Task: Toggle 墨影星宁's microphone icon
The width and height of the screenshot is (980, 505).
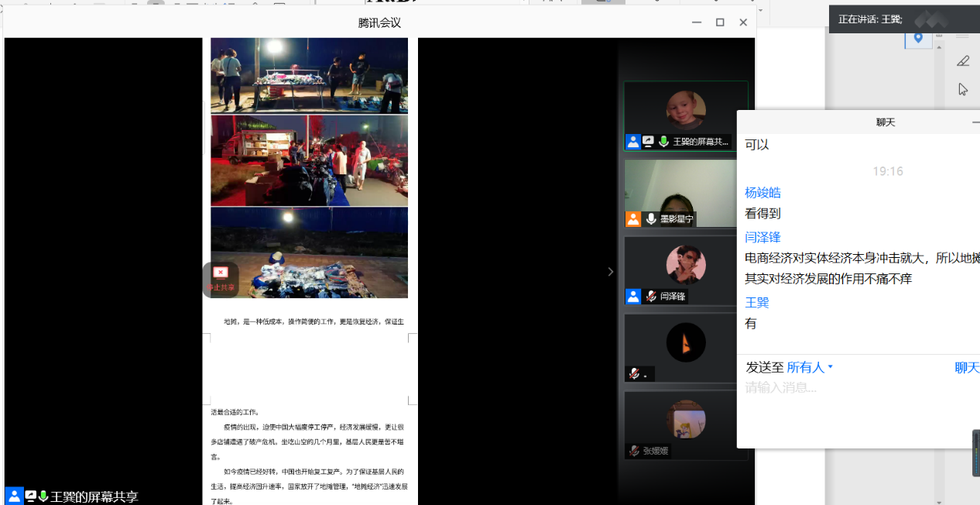Action: pos(651,219)
